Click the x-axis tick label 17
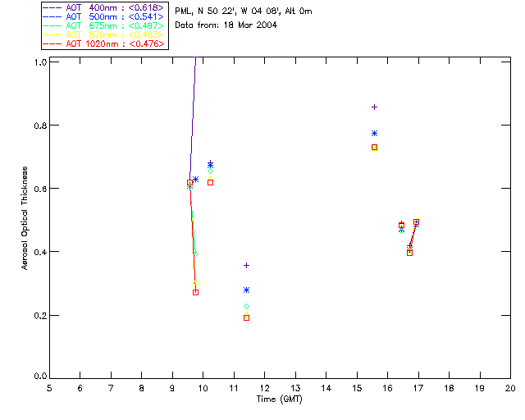The image size is (525, 420). [418, 388]
